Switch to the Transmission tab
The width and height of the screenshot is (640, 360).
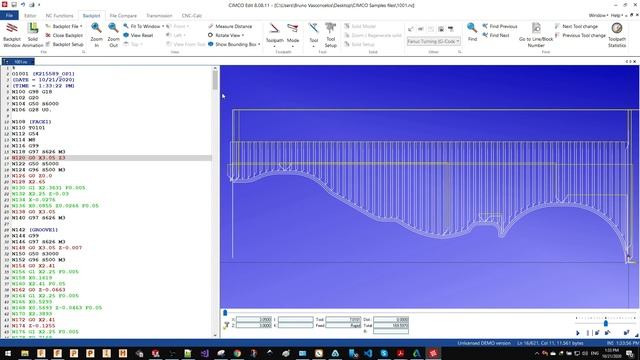click(x=159, y=16)
